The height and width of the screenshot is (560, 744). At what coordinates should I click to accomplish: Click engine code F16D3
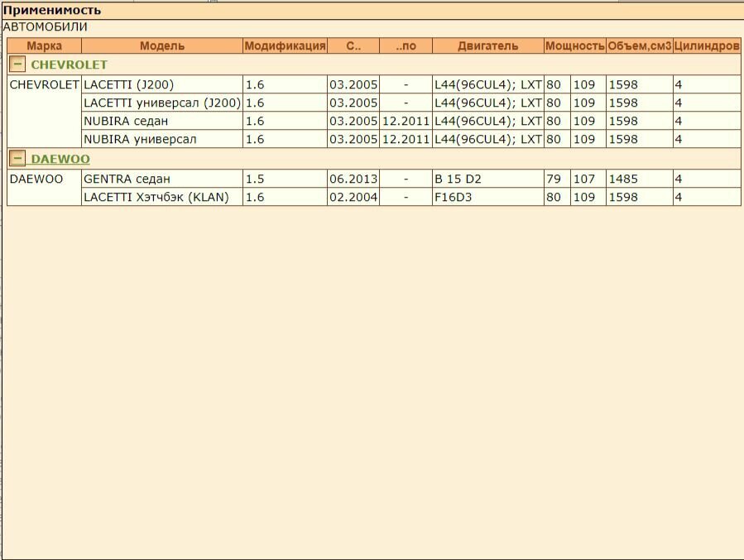[454, 197]
